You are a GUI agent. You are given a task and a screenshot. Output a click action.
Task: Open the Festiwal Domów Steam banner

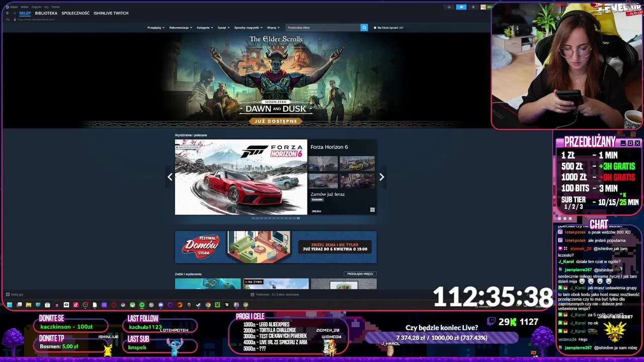click(x=276, y=247)
